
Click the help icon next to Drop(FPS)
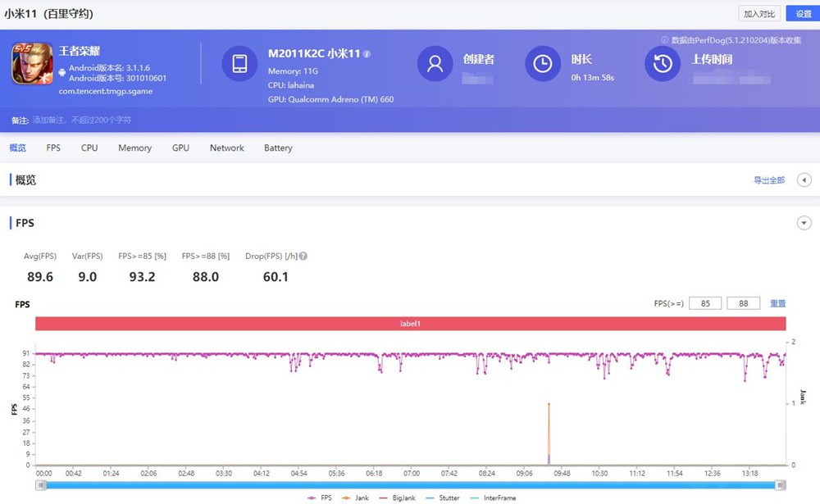tap(303, 257)
